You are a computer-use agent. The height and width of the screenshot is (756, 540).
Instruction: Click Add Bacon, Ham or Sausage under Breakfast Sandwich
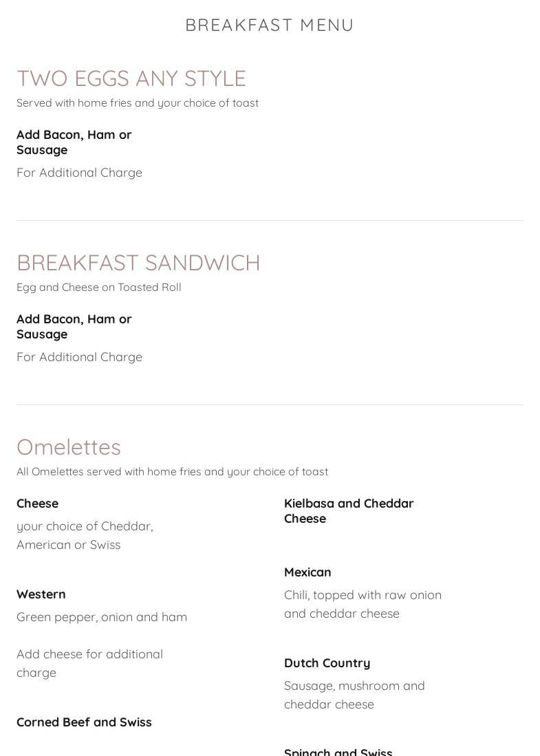(74, 326)
